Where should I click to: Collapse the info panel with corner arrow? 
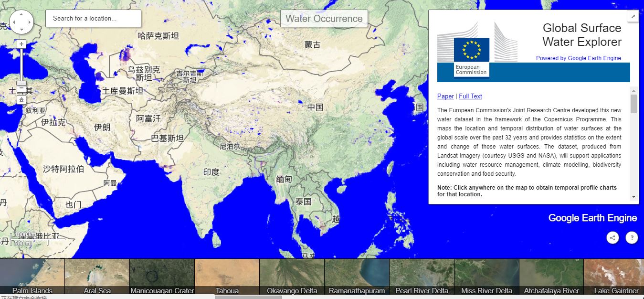tap(633, 16)
